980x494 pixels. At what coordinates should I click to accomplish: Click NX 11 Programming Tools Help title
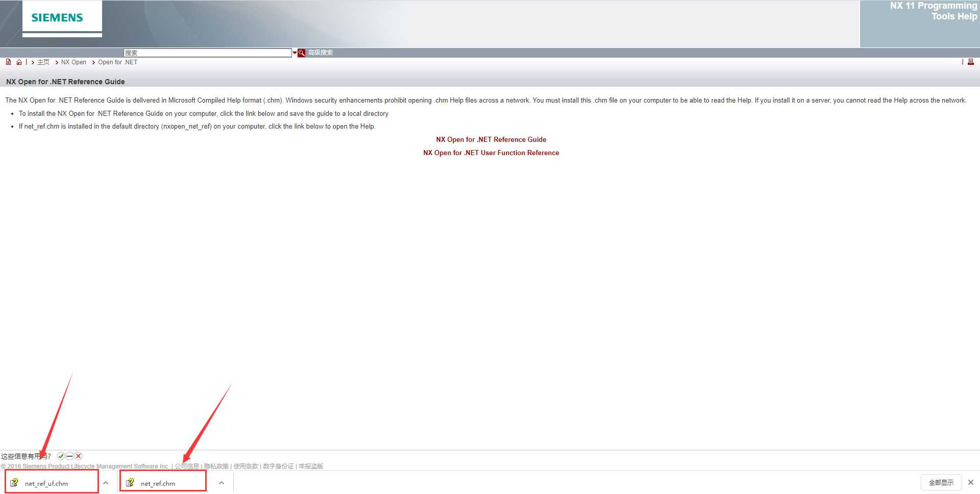pos(934,11)
